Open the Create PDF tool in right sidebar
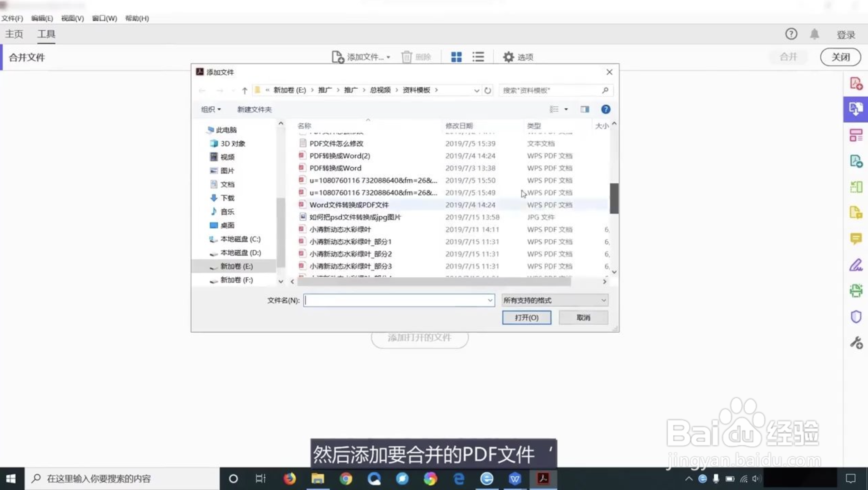Viewport: 868px width, 490px height. coord(856,83)
